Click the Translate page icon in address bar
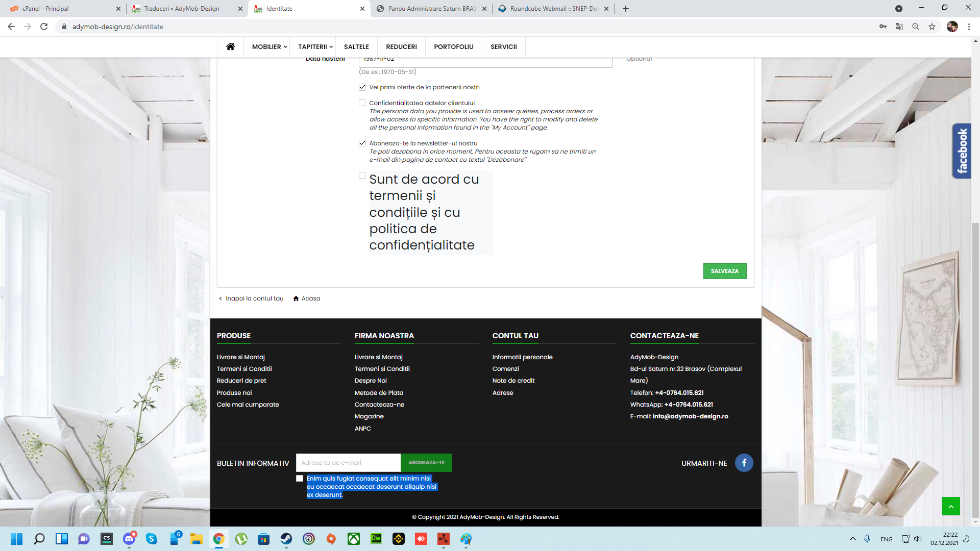 (x=899, y=27)
